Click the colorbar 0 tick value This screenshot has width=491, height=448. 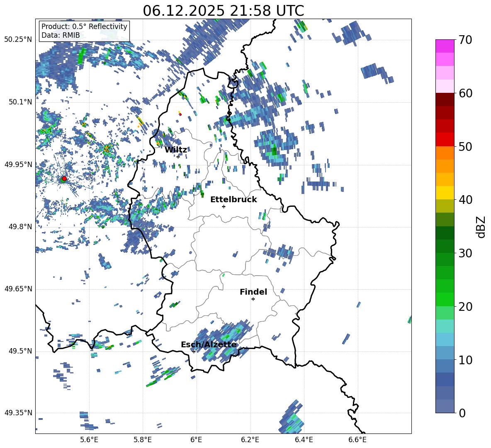point(462,413)
